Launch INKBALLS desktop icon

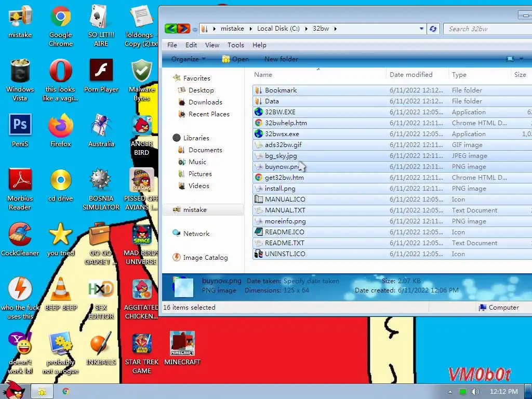click(x=101, y=349)
